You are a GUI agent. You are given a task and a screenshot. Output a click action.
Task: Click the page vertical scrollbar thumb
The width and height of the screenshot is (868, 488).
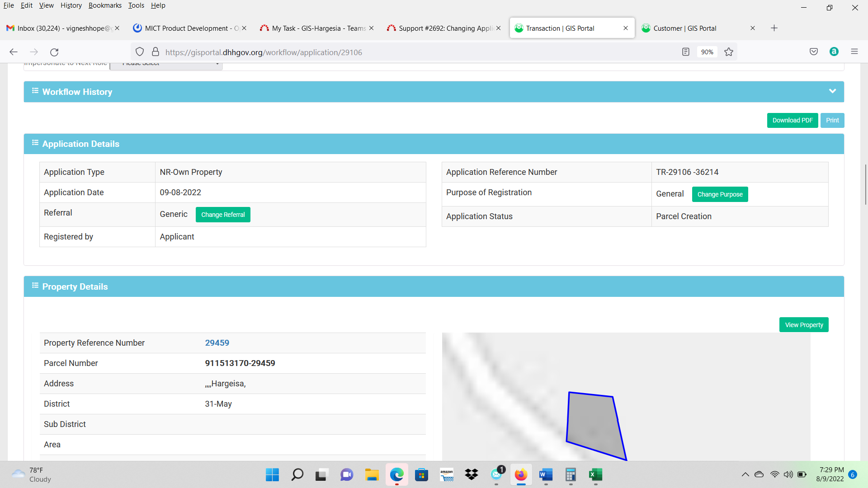pos(865,184)
